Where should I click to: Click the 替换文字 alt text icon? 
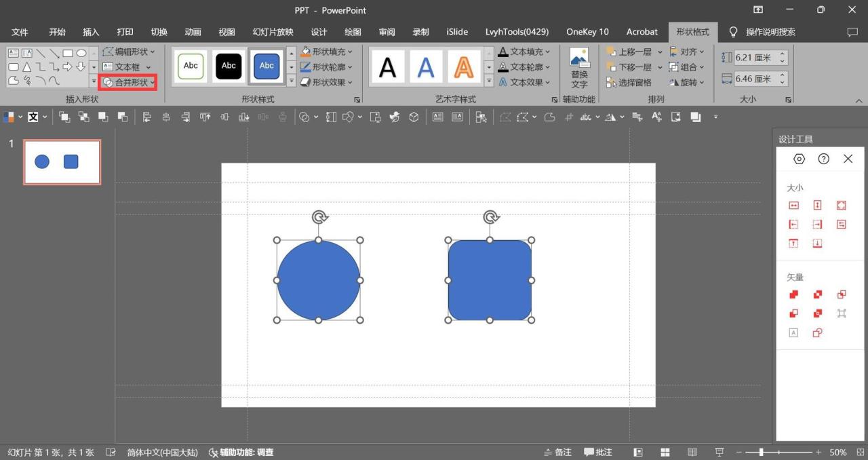coord(579,67)
